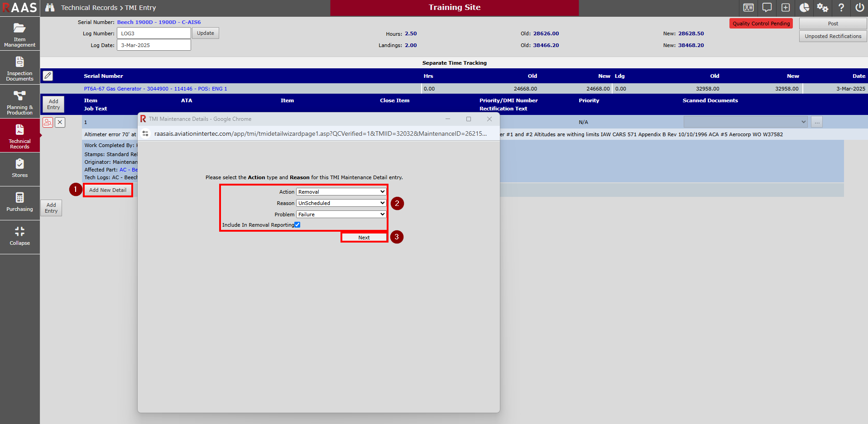Click the double-gear settings icon
This screenshot has width=868, height=424.
click(x=822, y=8)
